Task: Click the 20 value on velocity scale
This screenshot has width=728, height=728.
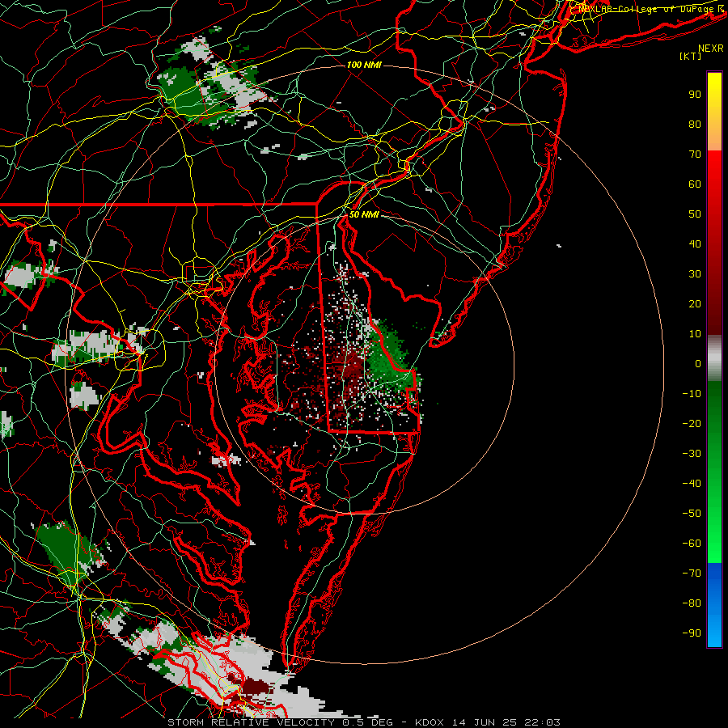Action: tap(695, 304)
